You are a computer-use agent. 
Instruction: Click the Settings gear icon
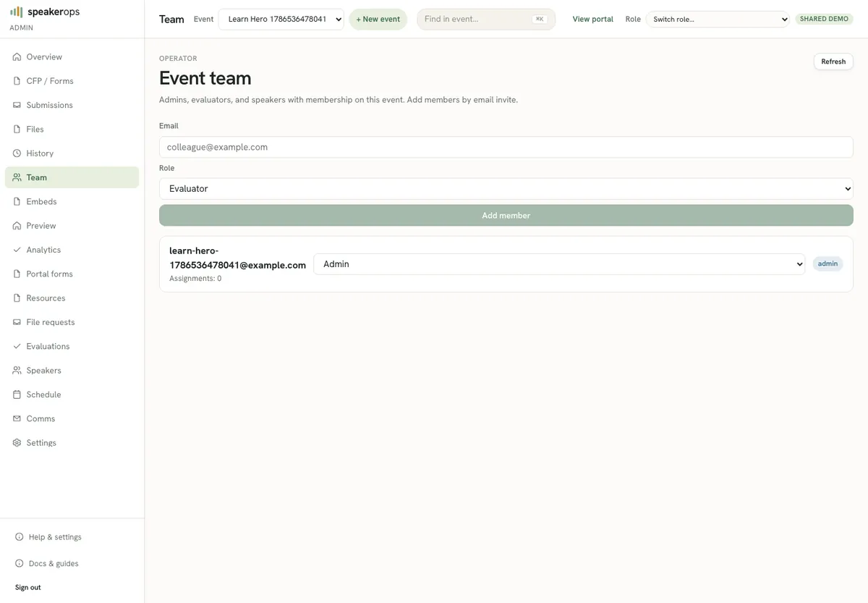point(17,443)
